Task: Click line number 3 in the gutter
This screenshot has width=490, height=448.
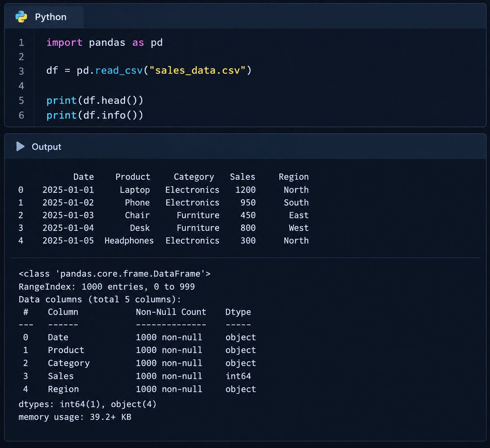Action: click(x=21, y=71)
